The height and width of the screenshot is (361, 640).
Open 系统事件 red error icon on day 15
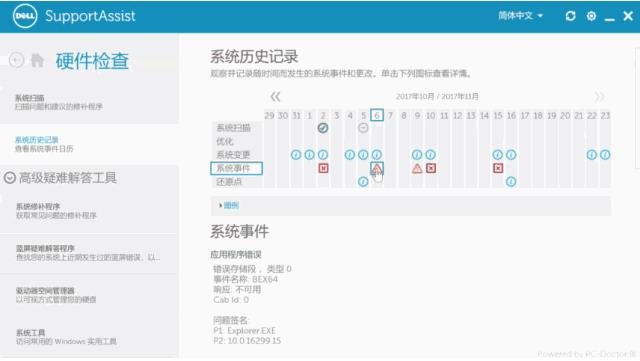[x=498, y=168]
